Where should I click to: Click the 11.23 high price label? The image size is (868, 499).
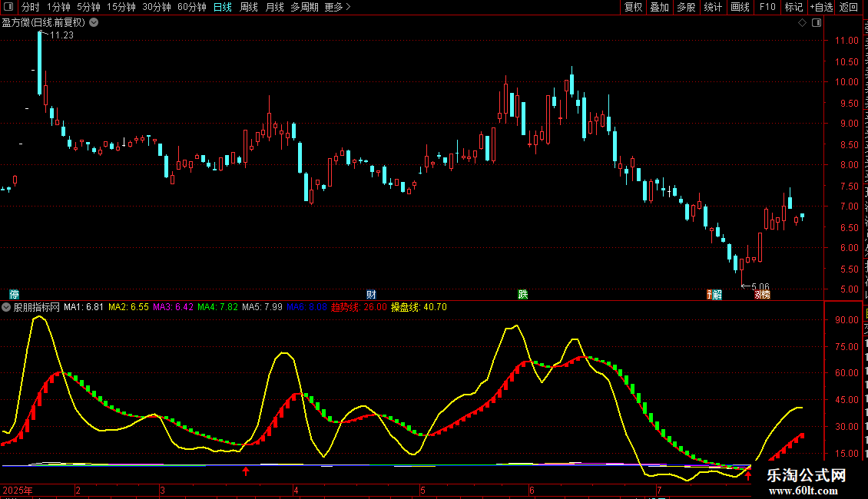point(61,35)
